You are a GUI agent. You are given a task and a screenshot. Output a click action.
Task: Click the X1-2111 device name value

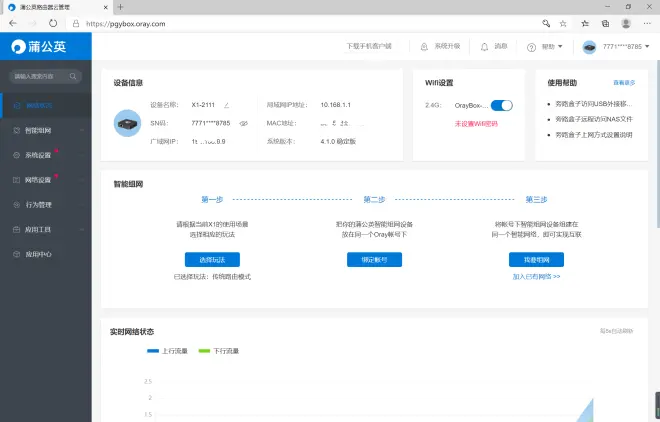203,105
